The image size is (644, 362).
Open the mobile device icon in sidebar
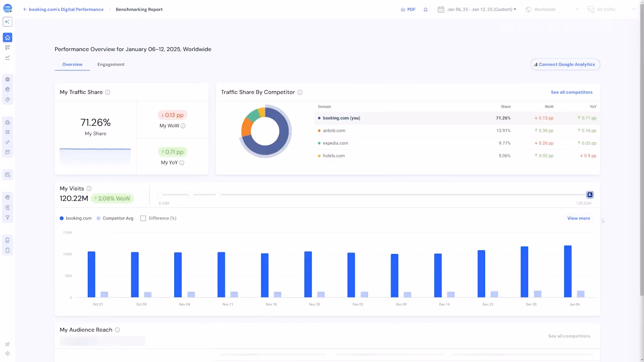click(x=8, y=250)
